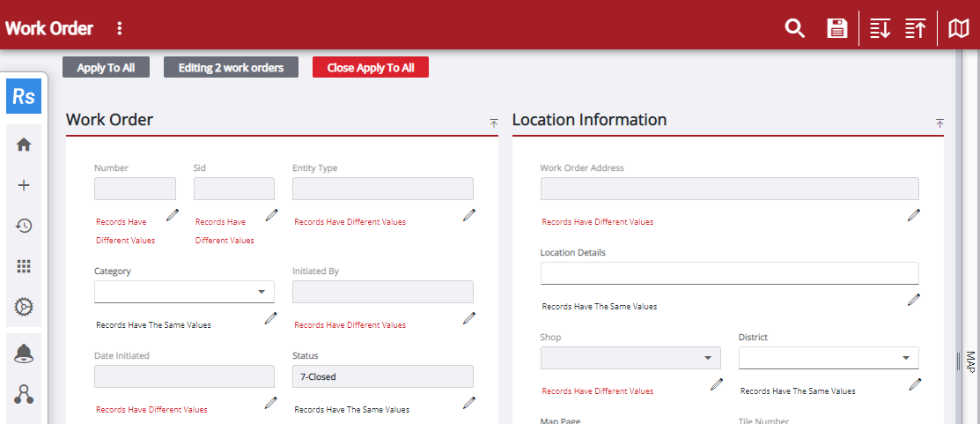Toggle the edit pencil for Status field
This screenshot has width=980, height=424.
(469, 403)
